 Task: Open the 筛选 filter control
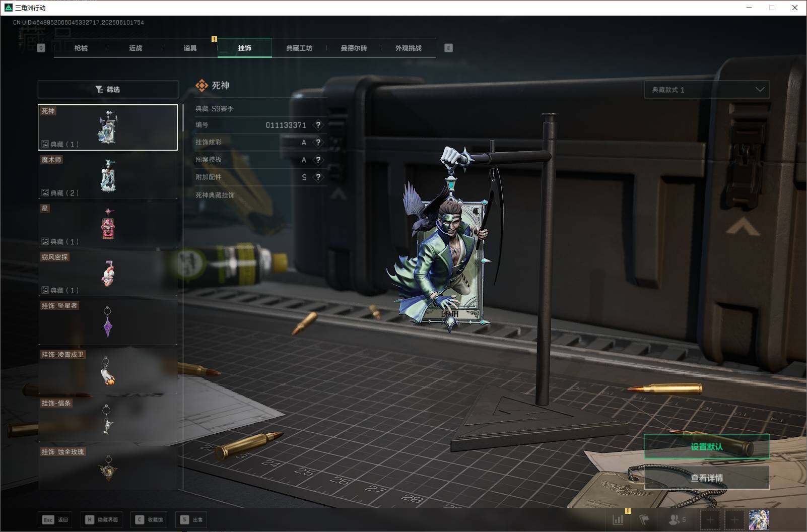pyautogui.click(x=108, y=89)
